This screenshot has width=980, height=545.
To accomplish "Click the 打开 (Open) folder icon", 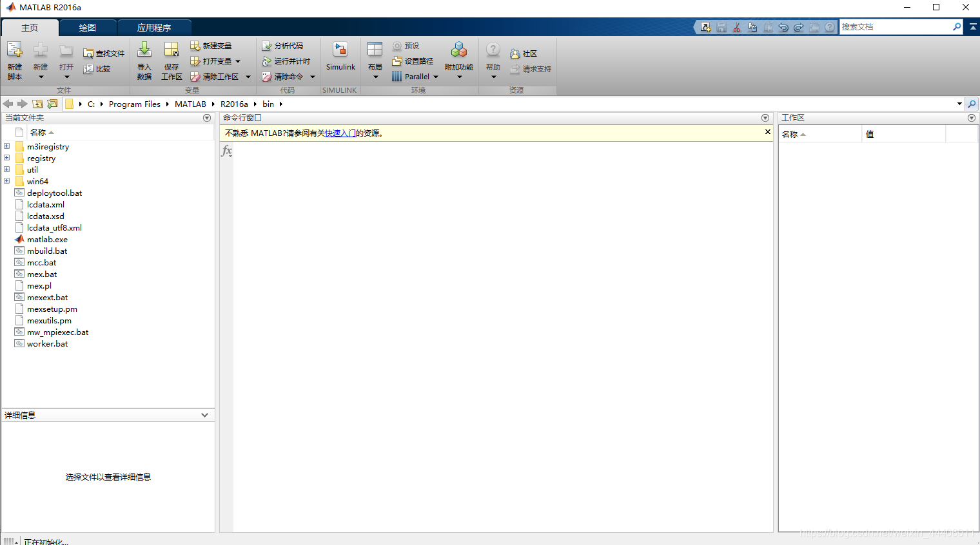I will pyautogui.click(x=66, y=50).
